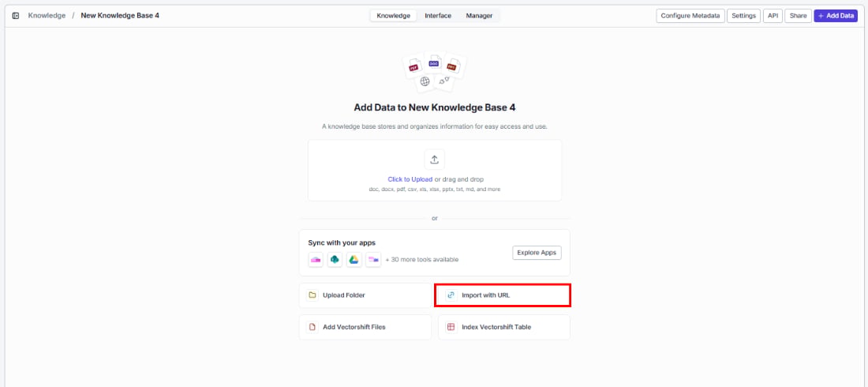Open the API button
Screen dimensions: 868x387
tap(773, 16)
